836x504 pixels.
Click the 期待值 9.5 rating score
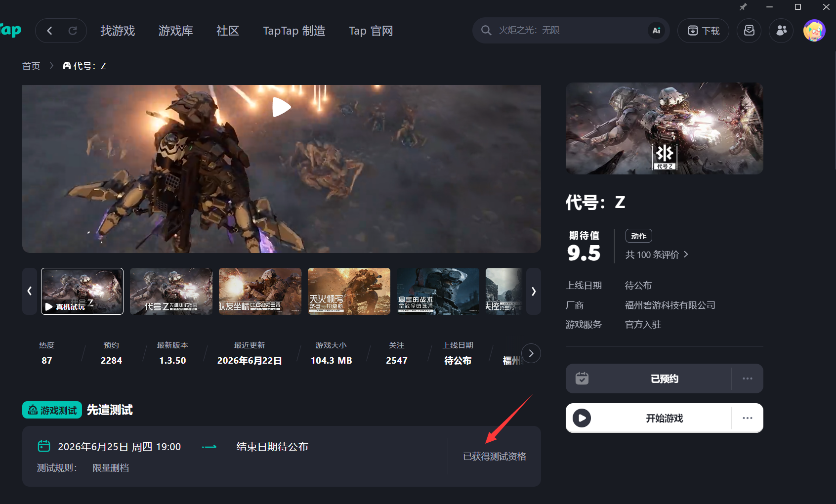pos(584,246)
